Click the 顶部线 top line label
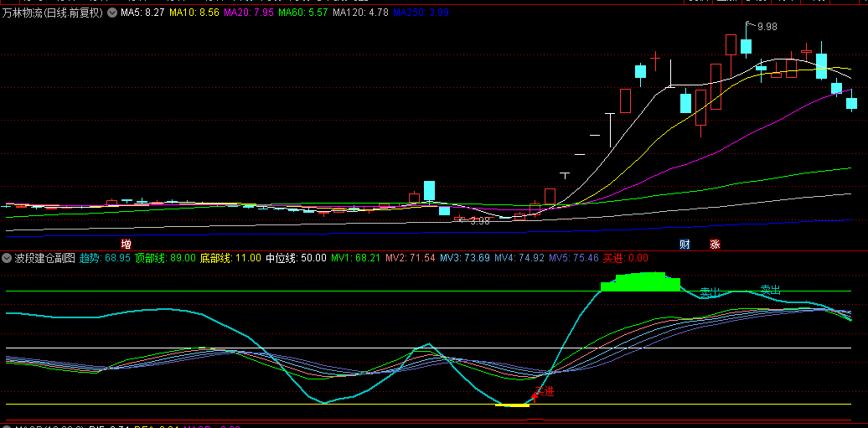The width and height of the screenshot is (868, 428). [165, 258]
